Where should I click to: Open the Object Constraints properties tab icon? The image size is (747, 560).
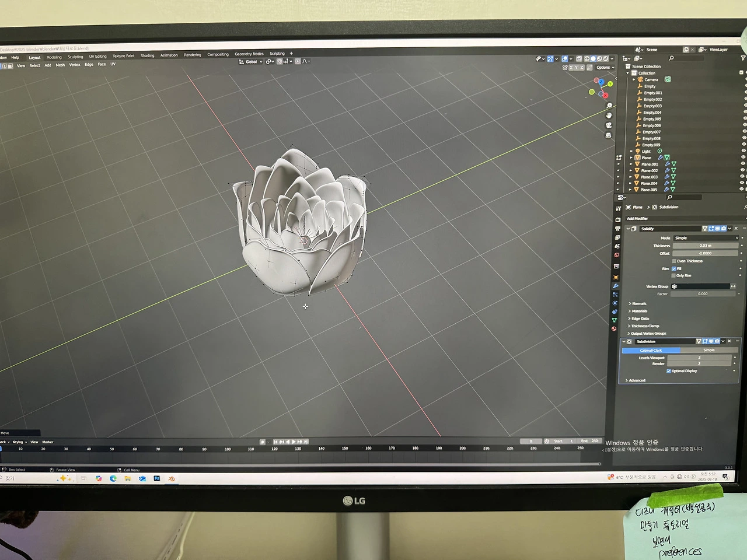coord(615,312)
